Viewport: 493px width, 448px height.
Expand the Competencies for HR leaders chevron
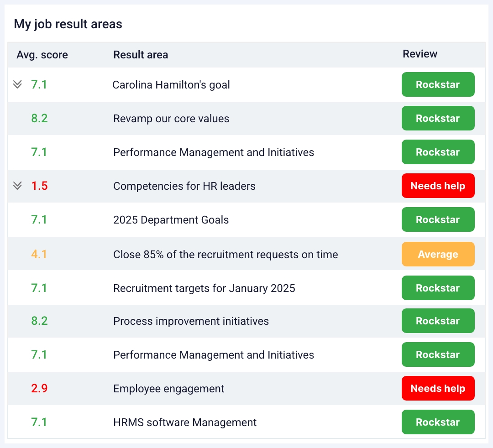click(x=17, y=186)
